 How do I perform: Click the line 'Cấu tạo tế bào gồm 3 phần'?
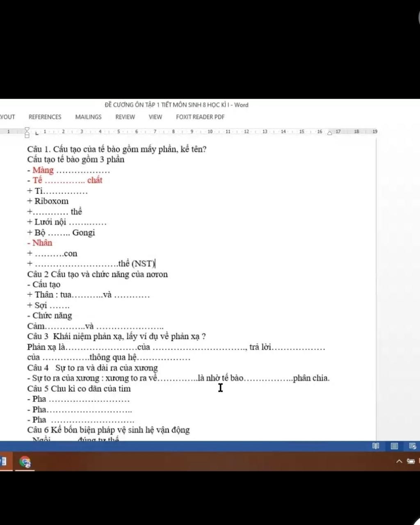pos(76,160)
